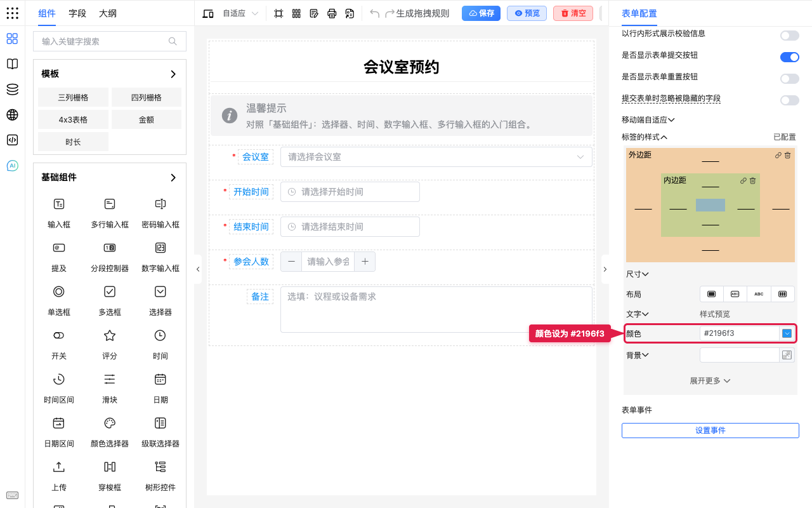Click the 清空 button
812x508 pixels.
tap(573, 13)
